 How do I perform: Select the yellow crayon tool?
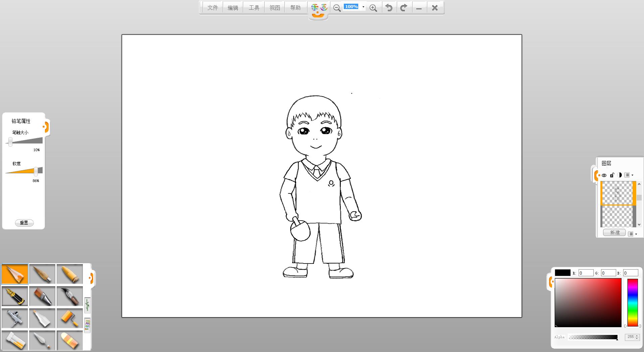click(x=70, y=274)
